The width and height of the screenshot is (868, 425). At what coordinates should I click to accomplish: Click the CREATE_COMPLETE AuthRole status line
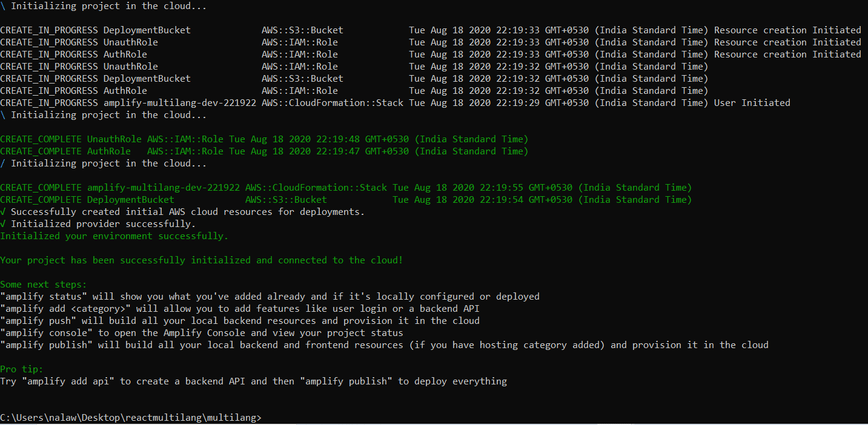[263, 151]
